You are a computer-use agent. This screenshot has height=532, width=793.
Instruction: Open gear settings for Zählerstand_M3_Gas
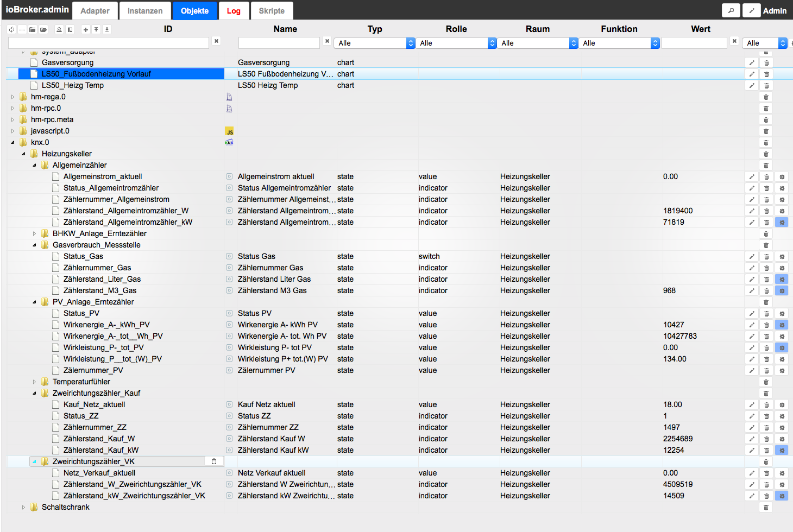point(782,291)
